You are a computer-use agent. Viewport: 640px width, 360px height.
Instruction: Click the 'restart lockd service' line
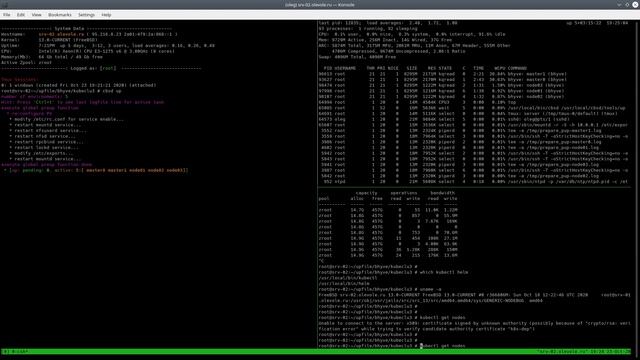coord(46,148)
